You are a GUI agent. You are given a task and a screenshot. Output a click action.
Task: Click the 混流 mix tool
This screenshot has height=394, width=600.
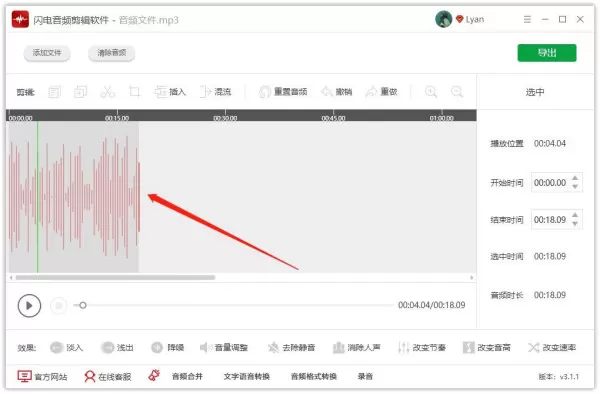[x=216, y=92]
